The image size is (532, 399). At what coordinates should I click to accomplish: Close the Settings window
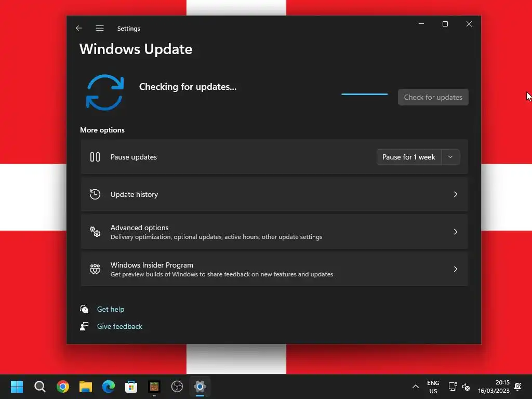pos(469,24)
